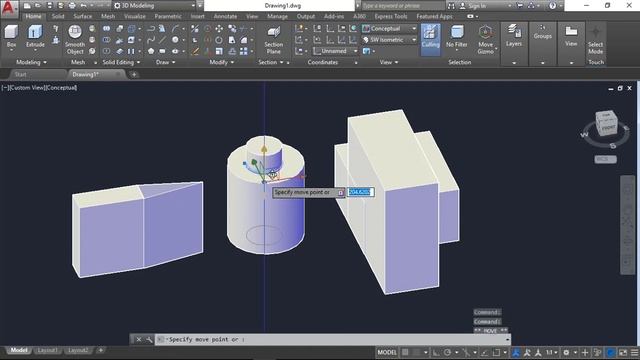Click Select Mode touch button
640x360 pixels.
tap(596, 40)
